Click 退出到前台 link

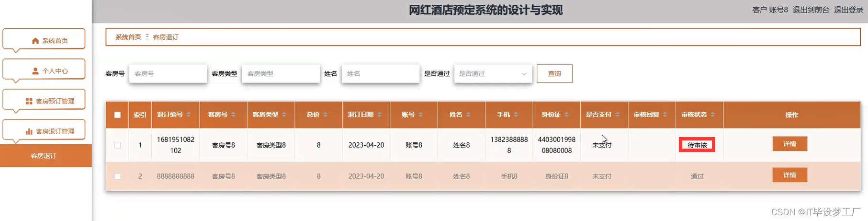pyautogui.click(x=811, y=10)
